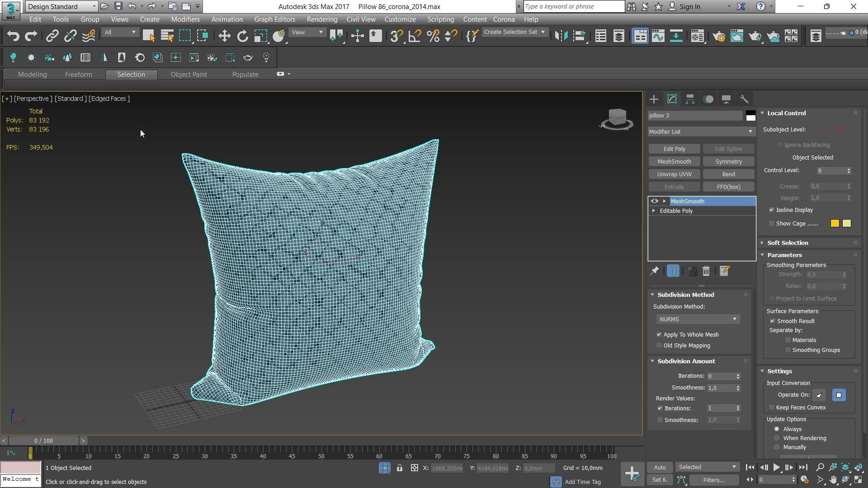The height and width of the screenshot is (488, 868).
Task: Open Render Setup teapot icon
Action: [719, 36]
